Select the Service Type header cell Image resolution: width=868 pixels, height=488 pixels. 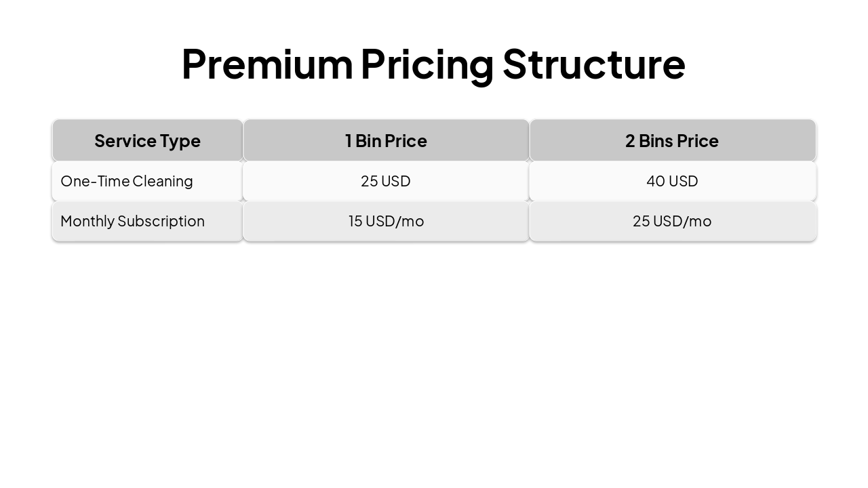[147, 140]
